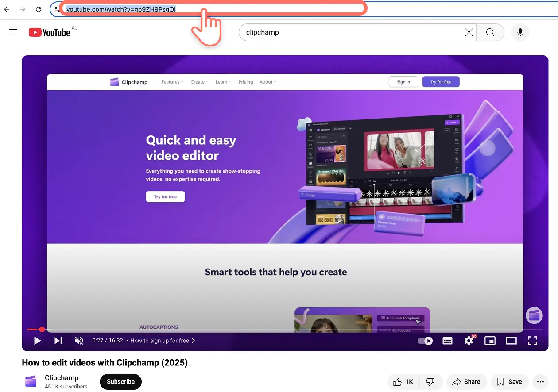Open chapter 'How to sign up for free'
The width and height of the screenshot is (558, 392).
pyautogui.click(x=163, y=341)
